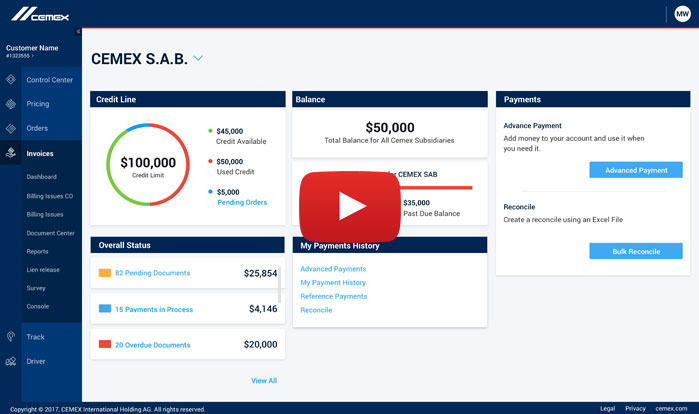Image resolution: width=699 pixels, height=414 pixels.
Task: Click the $50,000 Used Credit value
Action: pos(230,161)
